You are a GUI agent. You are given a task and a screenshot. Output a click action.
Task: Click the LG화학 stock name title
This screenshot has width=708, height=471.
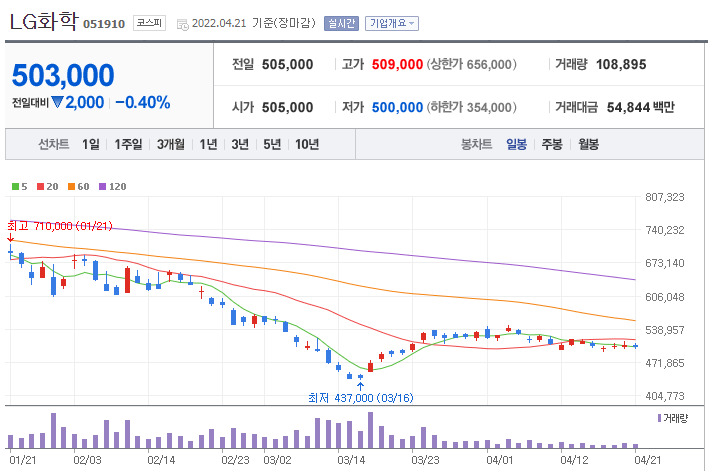44,22
